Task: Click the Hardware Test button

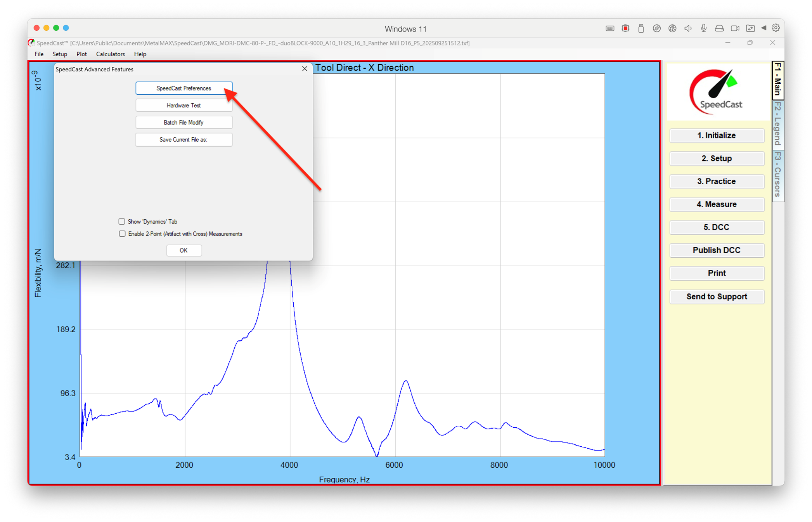Action: (184, 106)
